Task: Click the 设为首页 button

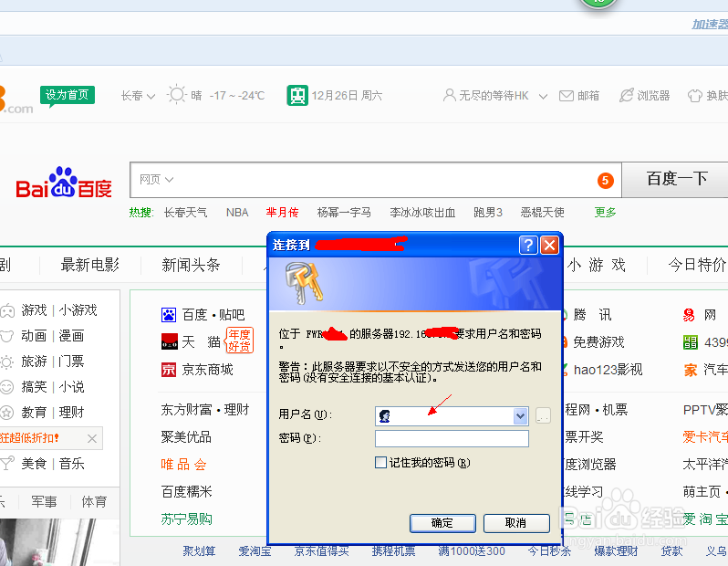Action: click(67, 95)
